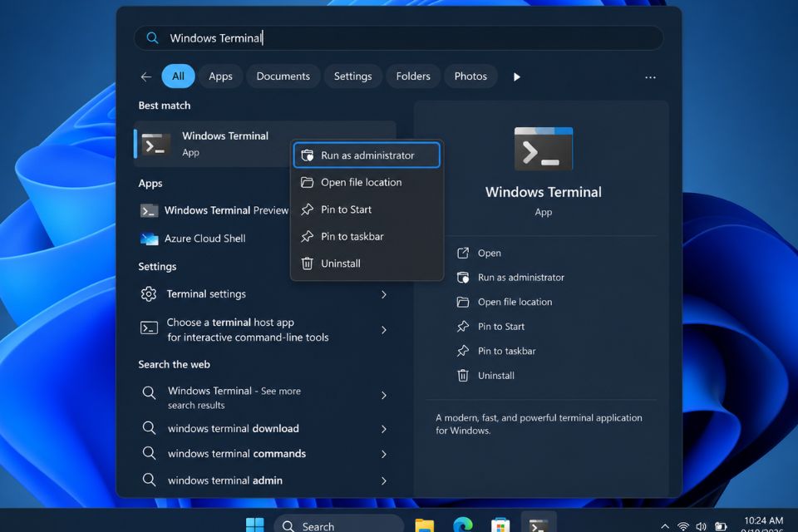Image resolution: width=798 pixels, height=532 pixels.
Task: Click the pin icon for preview pane Pin to Start
Action: (x=463, y=327)
